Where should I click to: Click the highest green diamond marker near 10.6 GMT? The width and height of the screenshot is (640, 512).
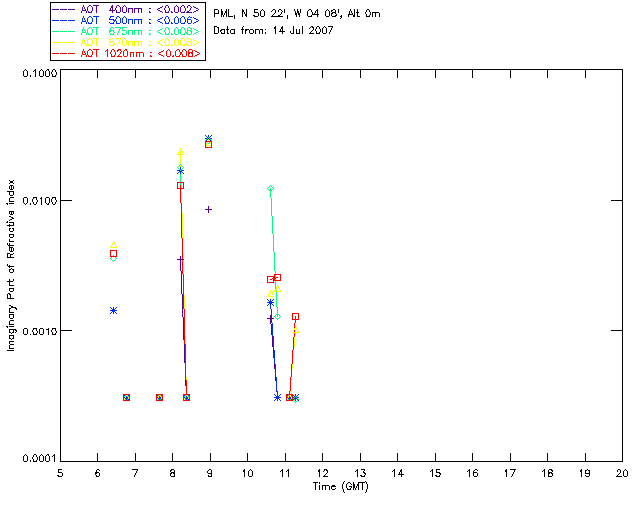(x=270, y=189)
